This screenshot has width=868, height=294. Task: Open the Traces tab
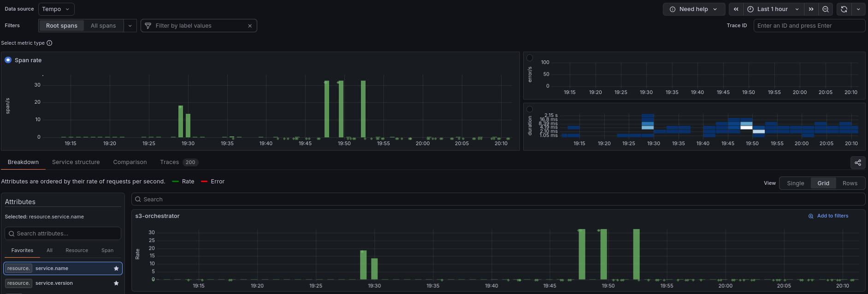click(x=179, y=162)
